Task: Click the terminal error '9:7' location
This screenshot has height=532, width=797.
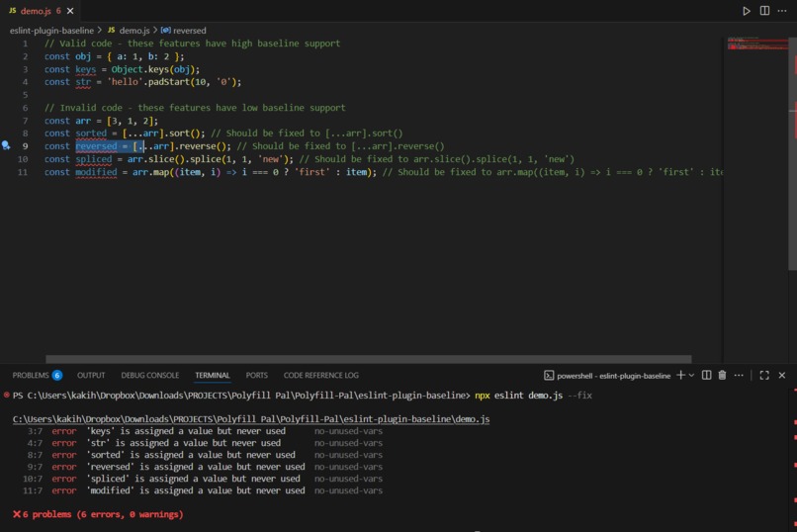Action: pos(35,467)
